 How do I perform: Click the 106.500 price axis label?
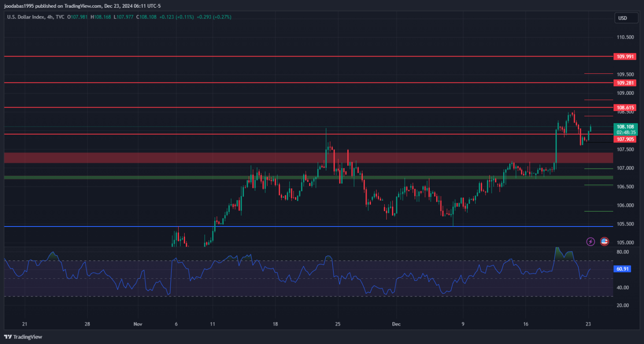[x=625, y=187]
